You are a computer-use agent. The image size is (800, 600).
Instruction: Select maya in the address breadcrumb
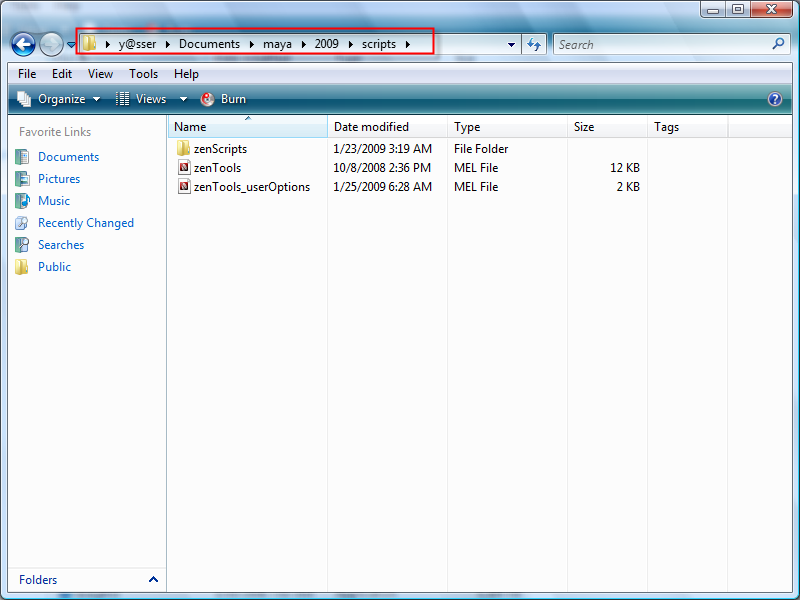pyautogui.click(x=277, y=44)
